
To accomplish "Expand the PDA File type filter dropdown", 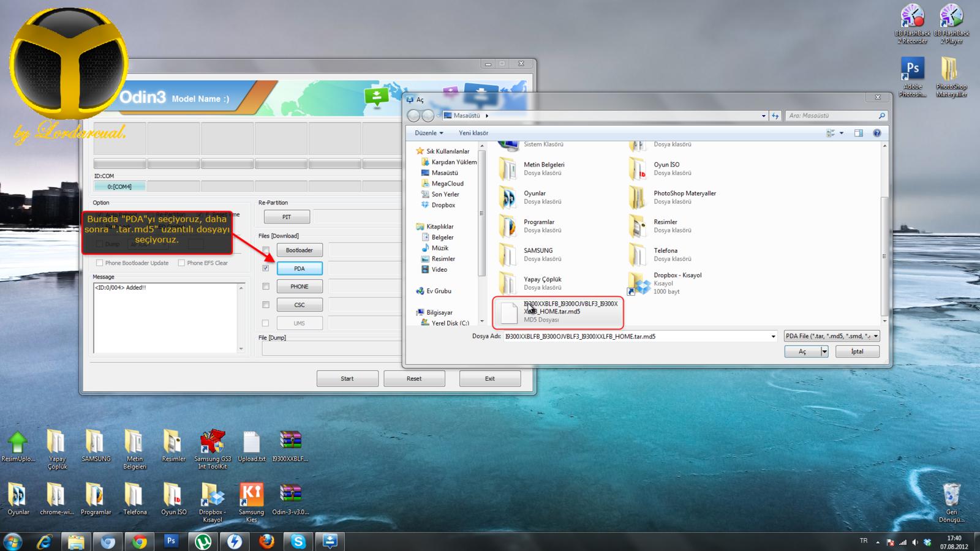I will 876,336.
